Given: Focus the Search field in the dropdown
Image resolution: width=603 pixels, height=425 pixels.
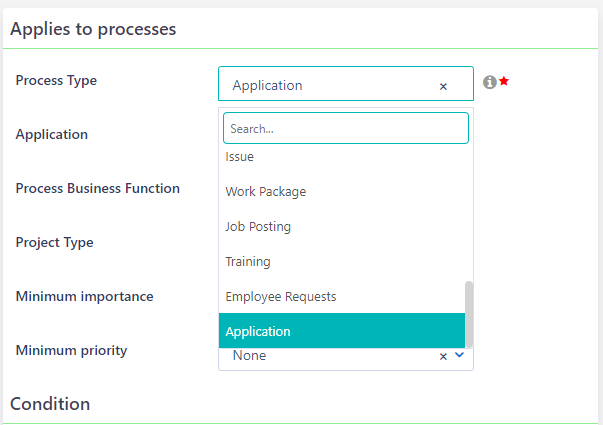Looking at the screenshot, I should pyautogui.click(x=345, y=129).
